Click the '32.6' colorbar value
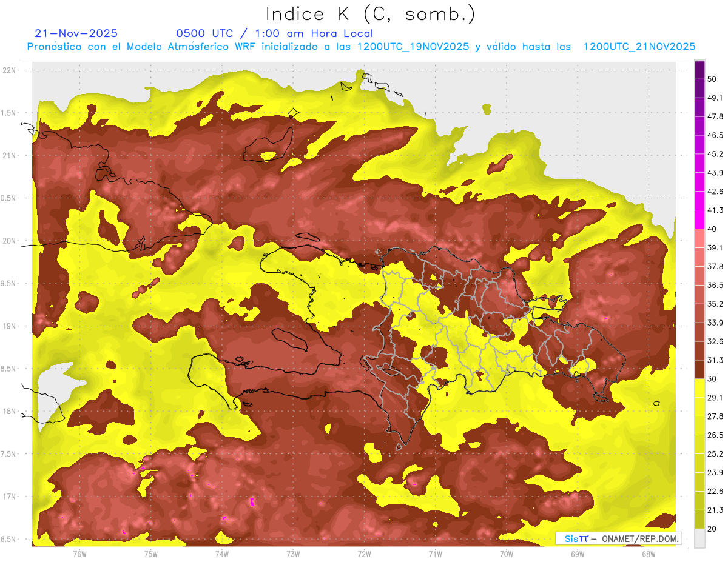 [x=715, y=342]
